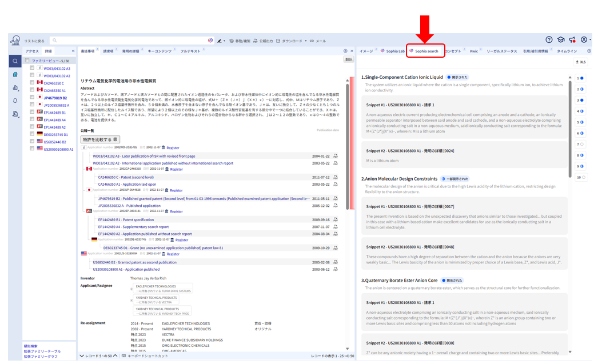Click the 翻訳 translate button
This screenshot has width=598, height=364.
click(349, 59)
